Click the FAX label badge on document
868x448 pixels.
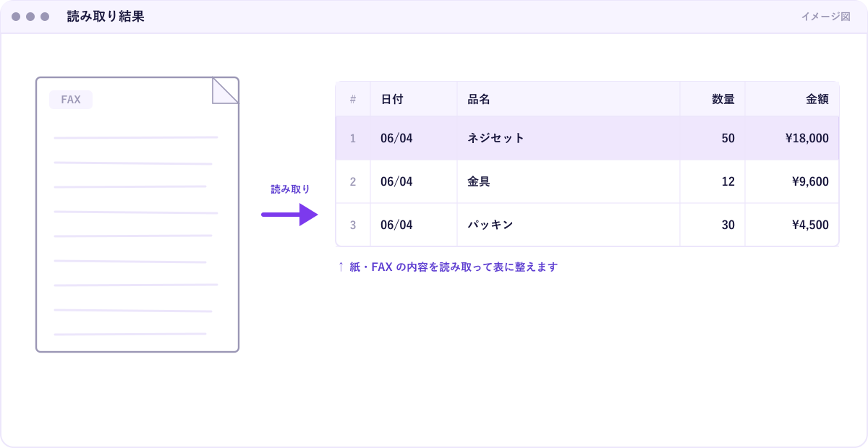click(x=71, y=100)
